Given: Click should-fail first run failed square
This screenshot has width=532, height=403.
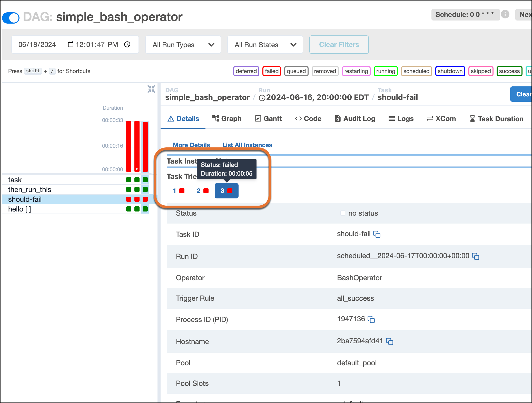Looking at the screenshot, I should 129,199.
